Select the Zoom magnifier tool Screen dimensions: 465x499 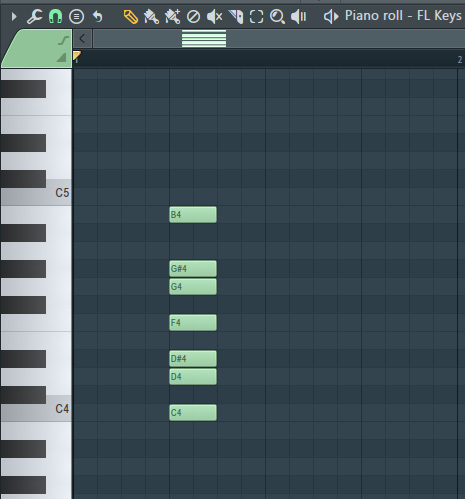coord(277,17)
